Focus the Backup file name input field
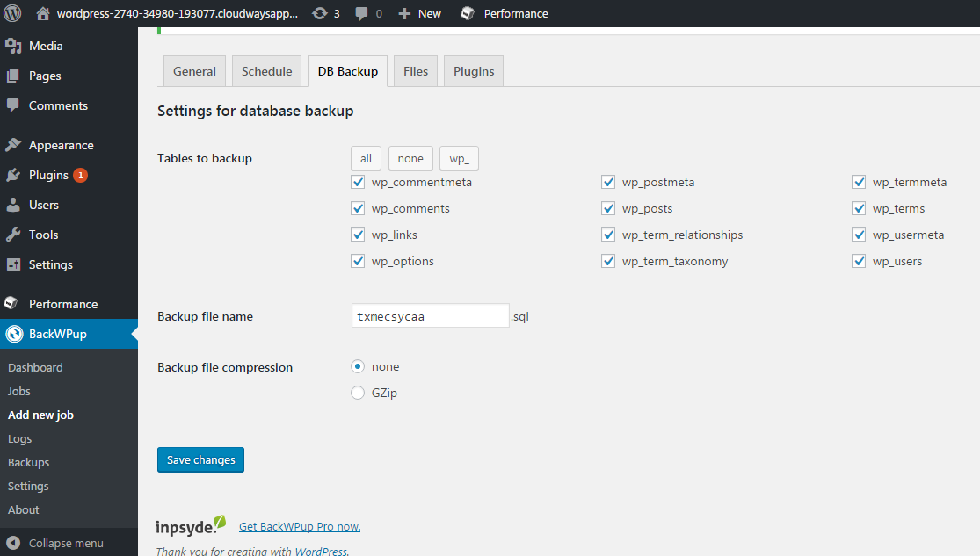The height and width of the screenshot is (556, 980). [430, 316]
